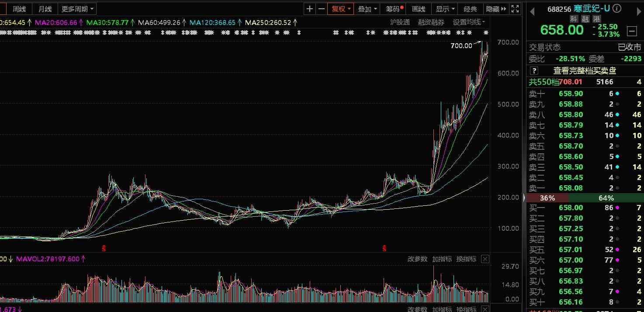Image resolution: width=644 pixels, height=312 pixels.
Task: Open the 复权 dropdown
Action: (341, 9)
